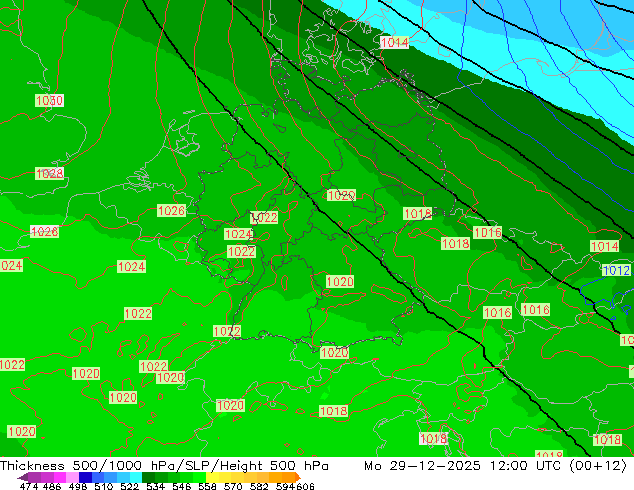Click the legend value 582
This screenshot has height=490, width=634.
point(259,486)
